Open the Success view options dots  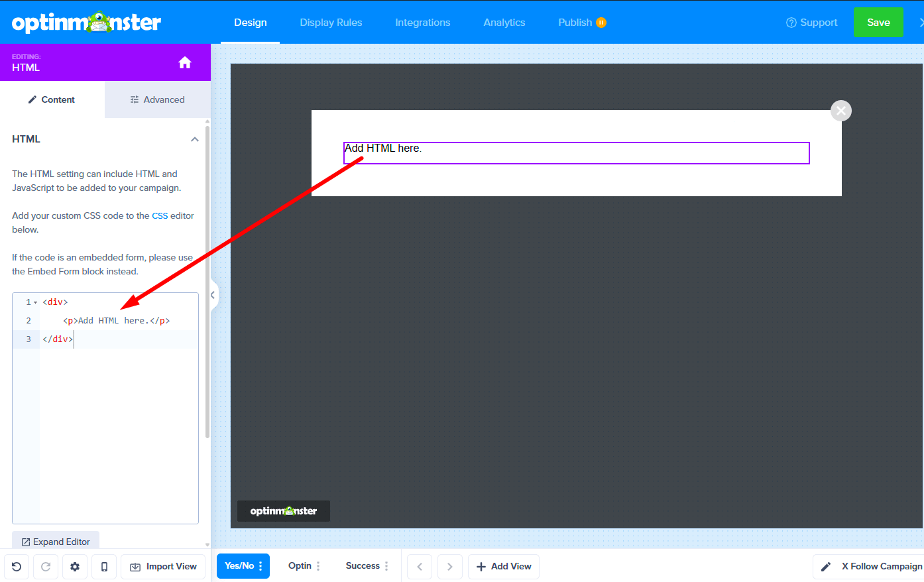click(x=386, y=566)
